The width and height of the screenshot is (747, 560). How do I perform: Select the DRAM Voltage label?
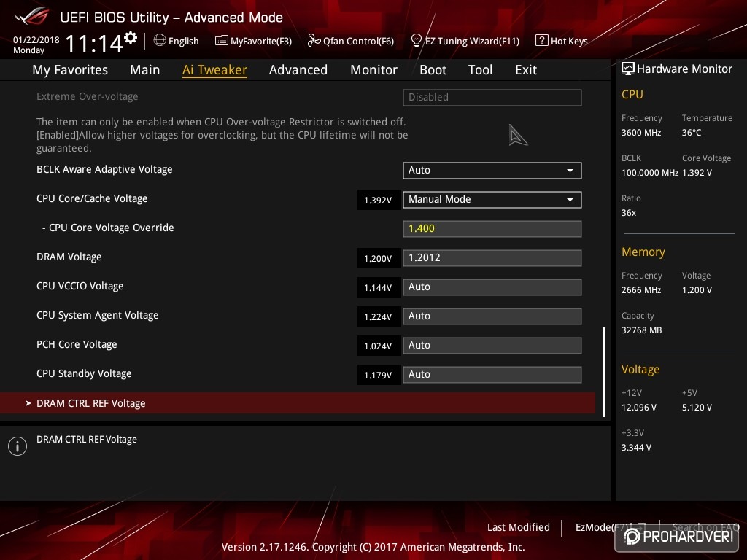69,257
